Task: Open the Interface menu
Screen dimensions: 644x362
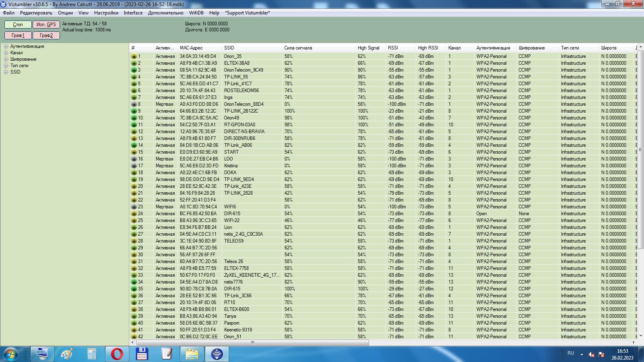Action: (x=133, y=13)
